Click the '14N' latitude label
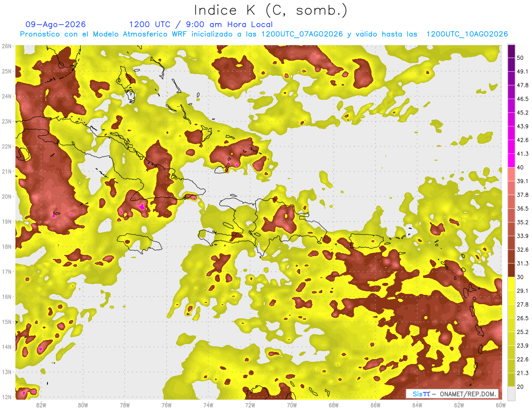532x411 pixels. (x=7, y=347)
